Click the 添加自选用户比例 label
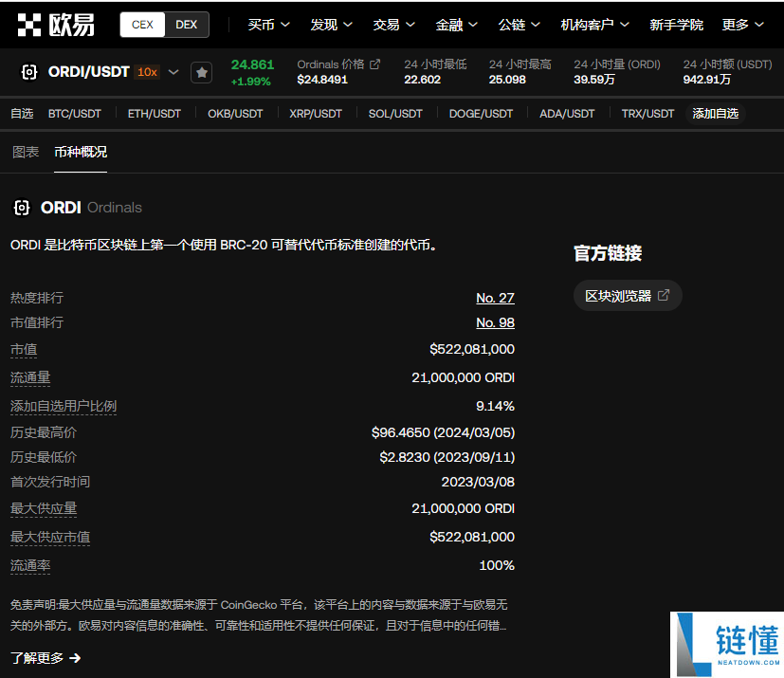 coord(64,406)
